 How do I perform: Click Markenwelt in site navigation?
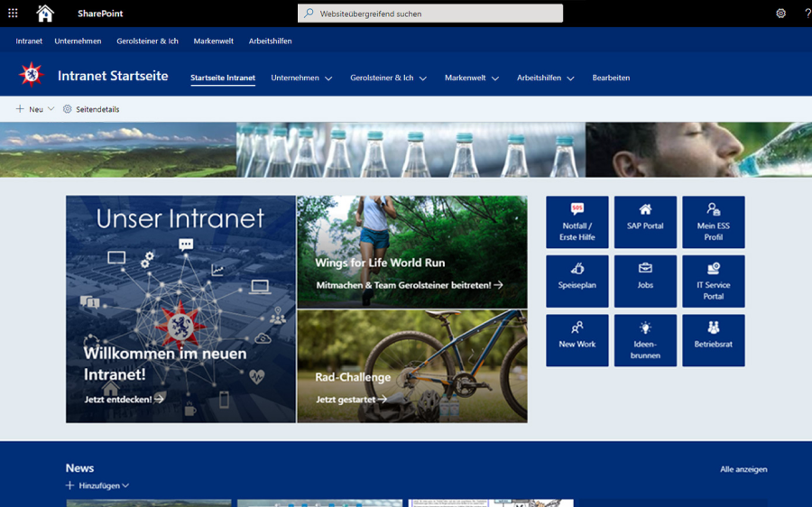coord(465,78)
